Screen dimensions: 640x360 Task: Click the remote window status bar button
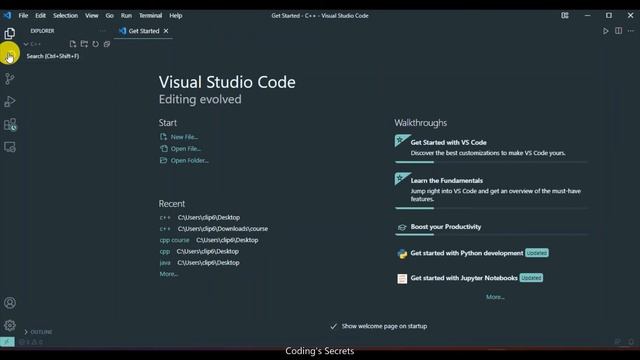7,342
